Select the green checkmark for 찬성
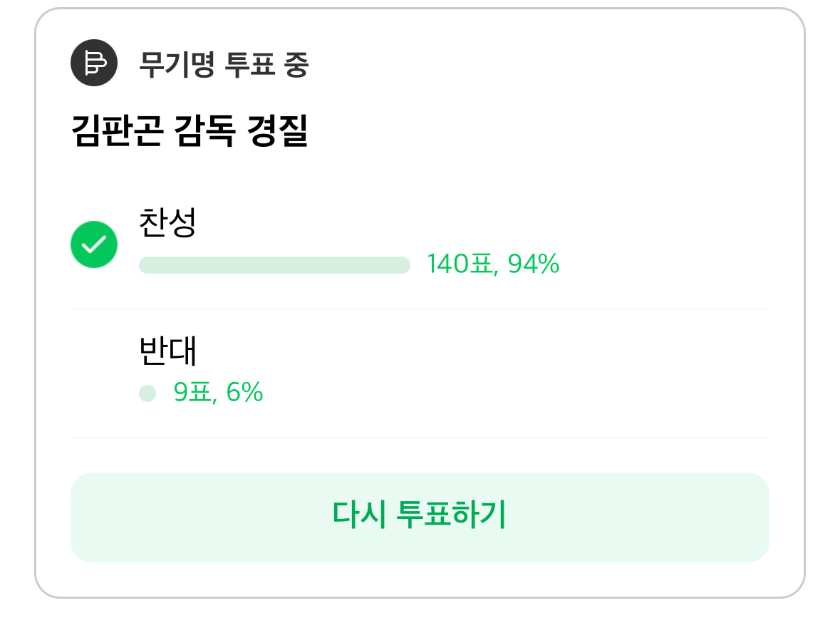 point(94,244)
